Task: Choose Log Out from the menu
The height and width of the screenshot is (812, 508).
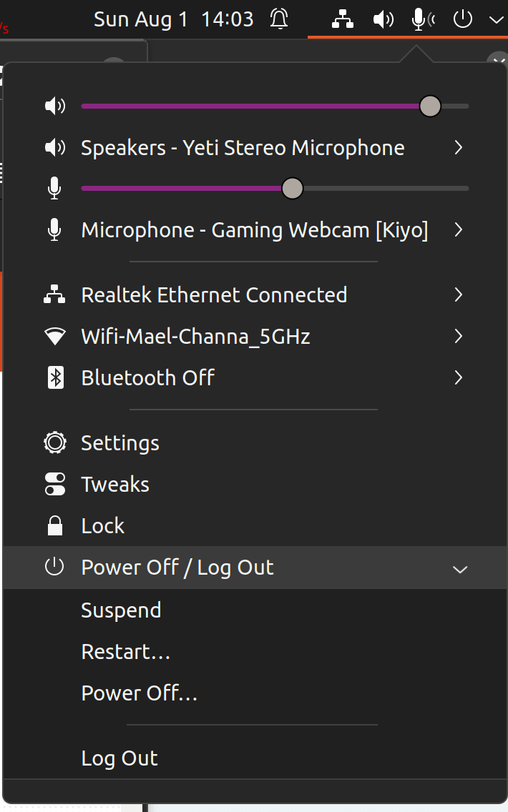Action: click(x=119, y=758)
